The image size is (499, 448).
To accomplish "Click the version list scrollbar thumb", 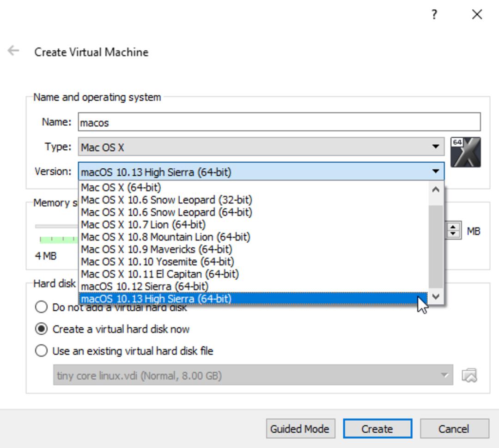I will [x=436, y=247].
